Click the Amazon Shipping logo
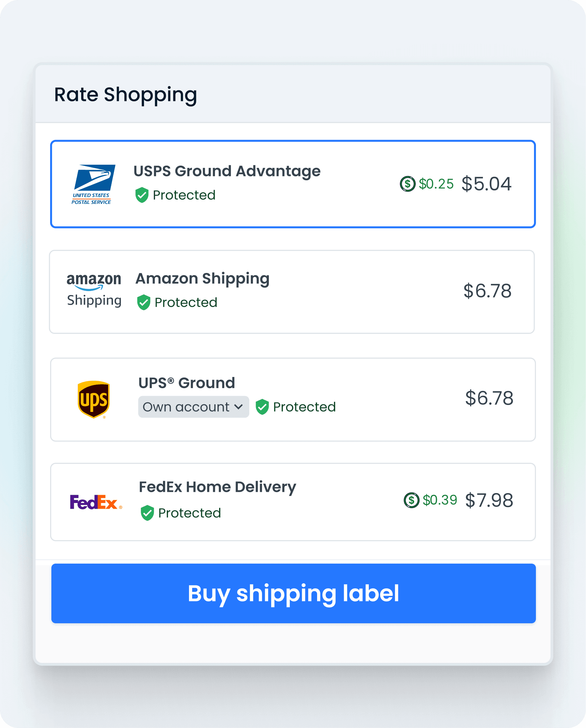586x728 pixels. [94, 290]
